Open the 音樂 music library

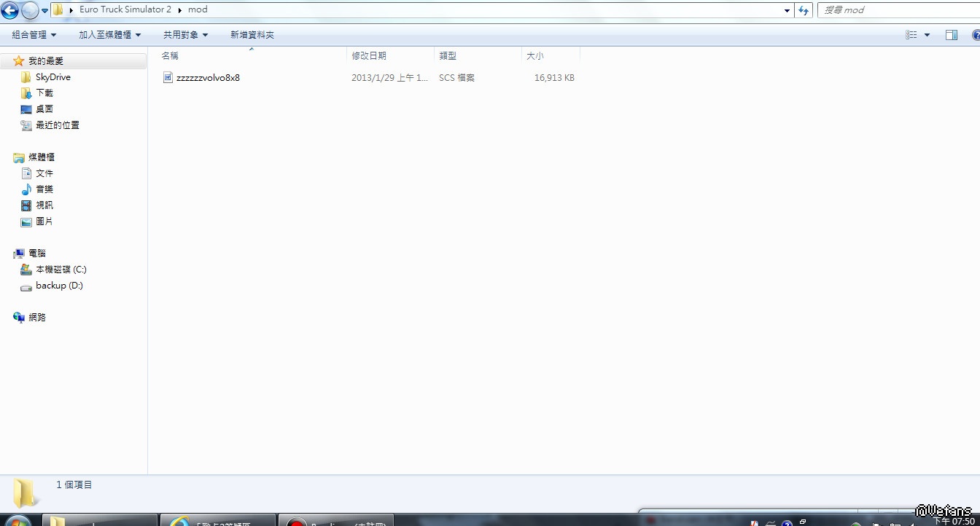coord(44,189)
